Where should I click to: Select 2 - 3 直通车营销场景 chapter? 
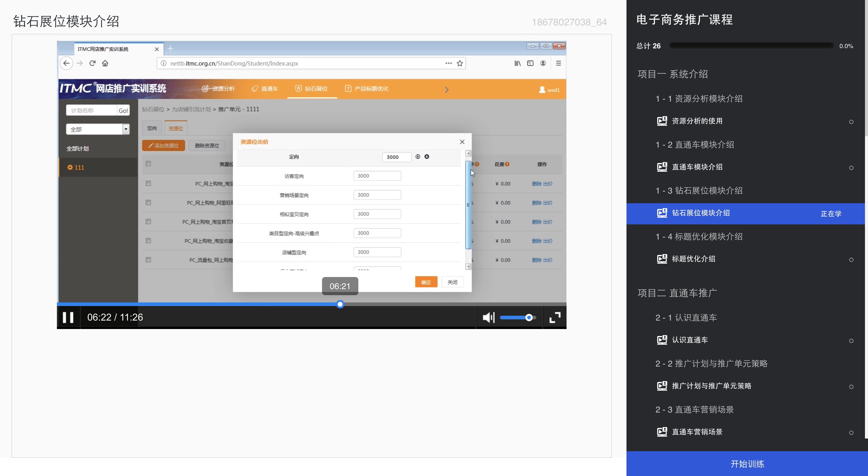coord(694,410)
